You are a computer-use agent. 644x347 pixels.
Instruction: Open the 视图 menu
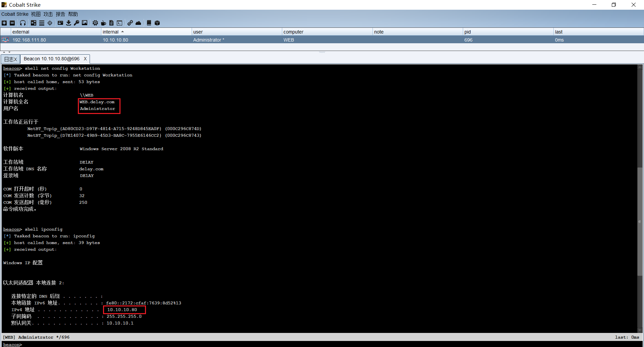click(36, 14)
